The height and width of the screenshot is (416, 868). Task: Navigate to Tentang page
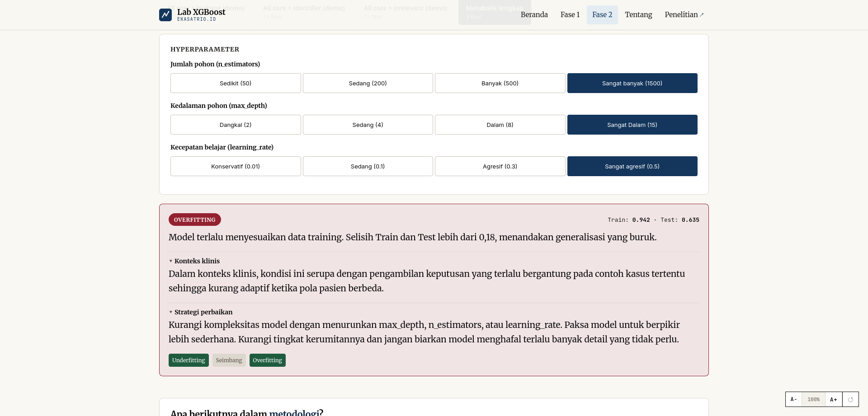pyautogui.click(x=638, y=15)
